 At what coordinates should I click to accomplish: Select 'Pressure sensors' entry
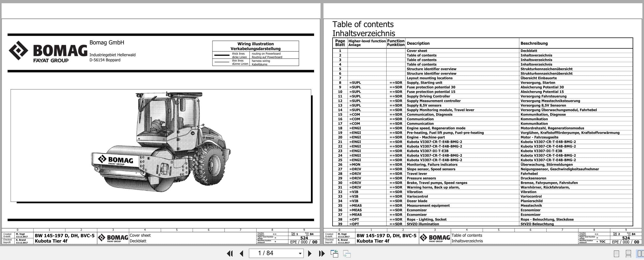421,178
